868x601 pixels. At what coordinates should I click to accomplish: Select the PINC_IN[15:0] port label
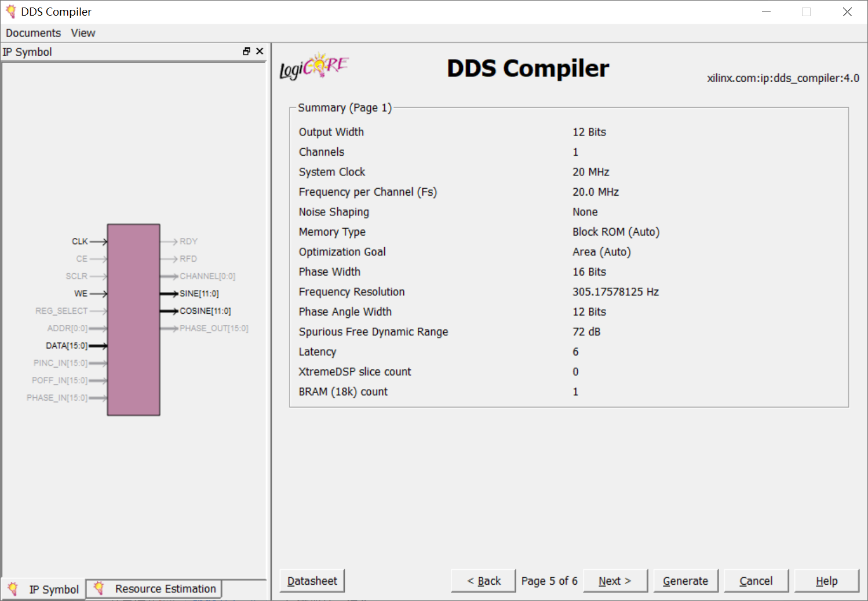[x=60, y=363]
